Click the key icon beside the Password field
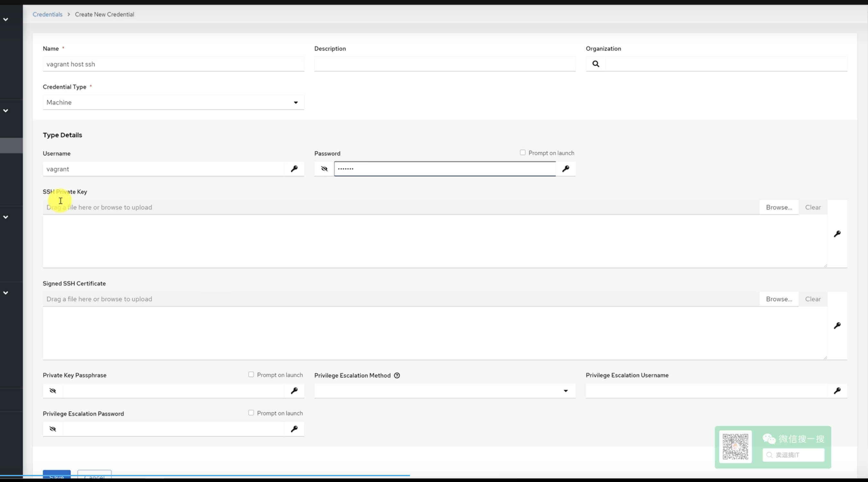The image size is (868, 482). [x=565, y=169]
